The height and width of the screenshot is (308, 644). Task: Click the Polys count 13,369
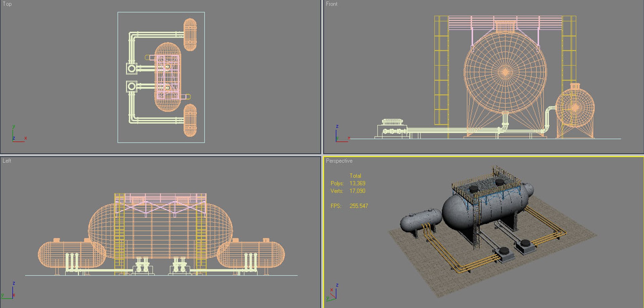(357, 183)
